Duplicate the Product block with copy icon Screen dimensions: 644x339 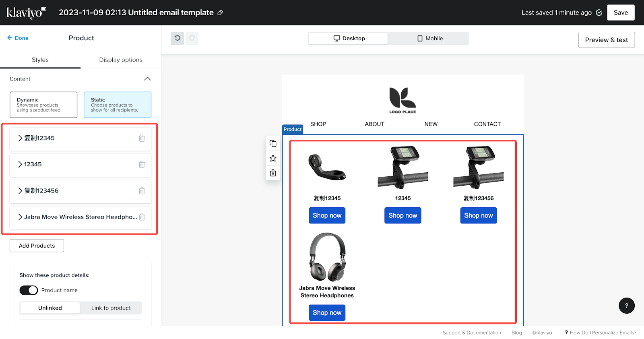pyautogui.click(x=273, y=143)
